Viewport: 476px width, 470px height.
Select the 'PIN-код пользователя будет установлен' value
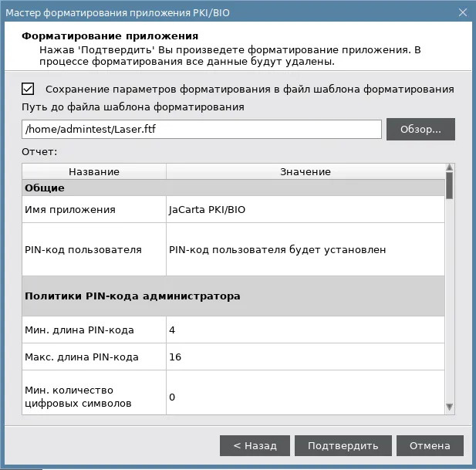coord(306,249)
